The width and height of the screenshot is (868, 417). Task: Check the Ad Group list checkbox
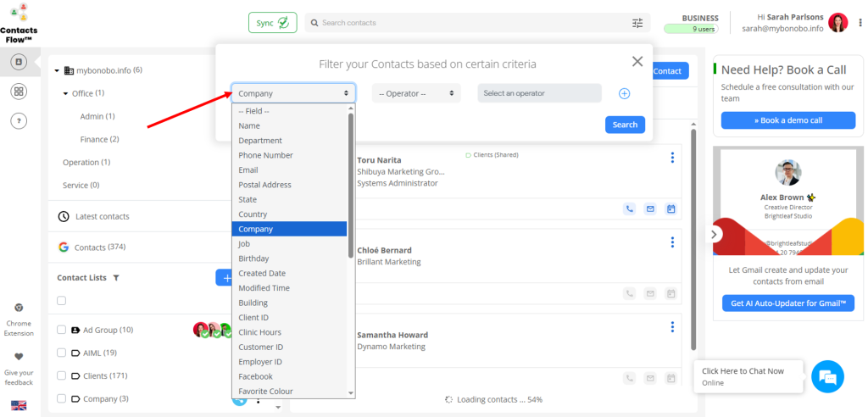61,330
